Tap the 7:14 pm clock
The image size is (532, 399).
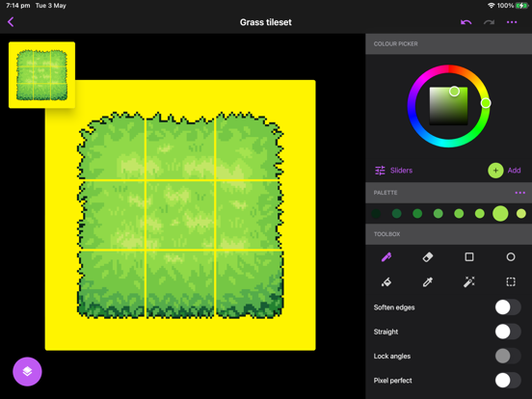coord(18,6)
